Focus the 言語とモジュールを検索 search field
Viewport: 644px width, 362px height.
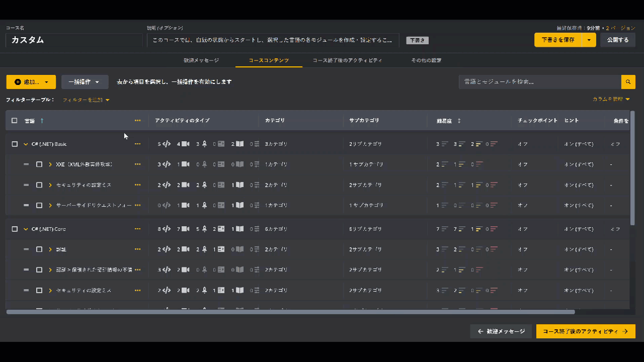[x=540, y=82]
